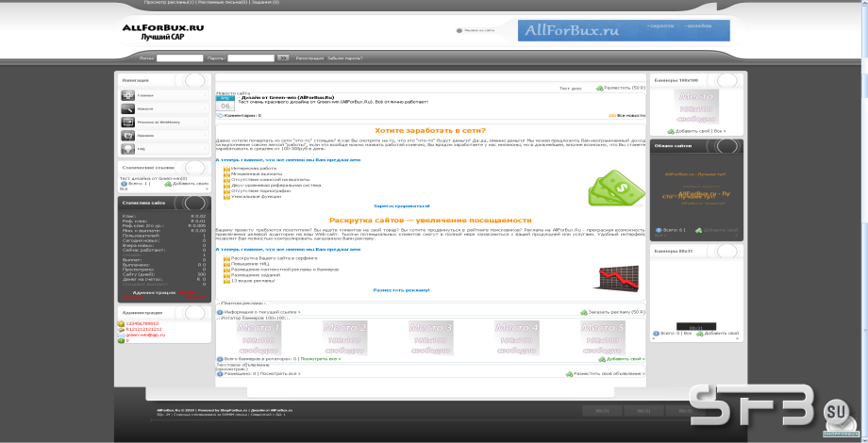Click Разместить своё объявление link

pyautogui.click(x=609, y=374)
